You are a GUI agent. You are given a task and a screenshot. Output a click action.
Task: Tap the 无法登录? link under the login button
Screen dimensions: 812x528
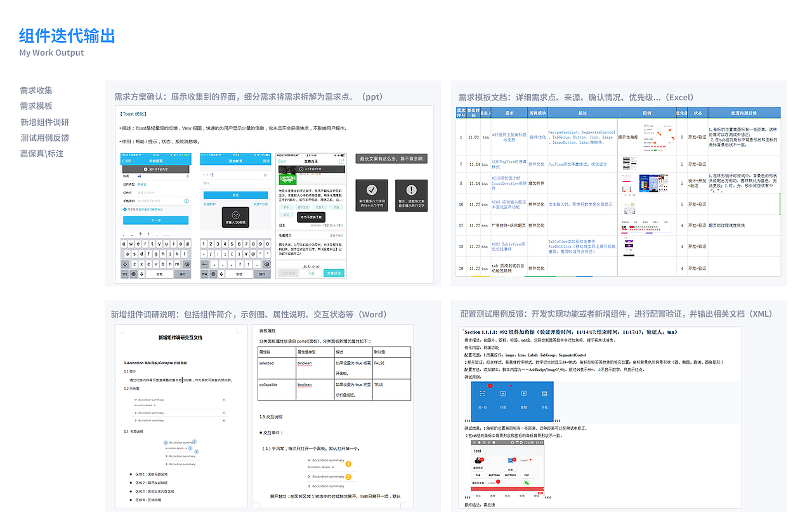pyautogui.click(x=210, y=204)
